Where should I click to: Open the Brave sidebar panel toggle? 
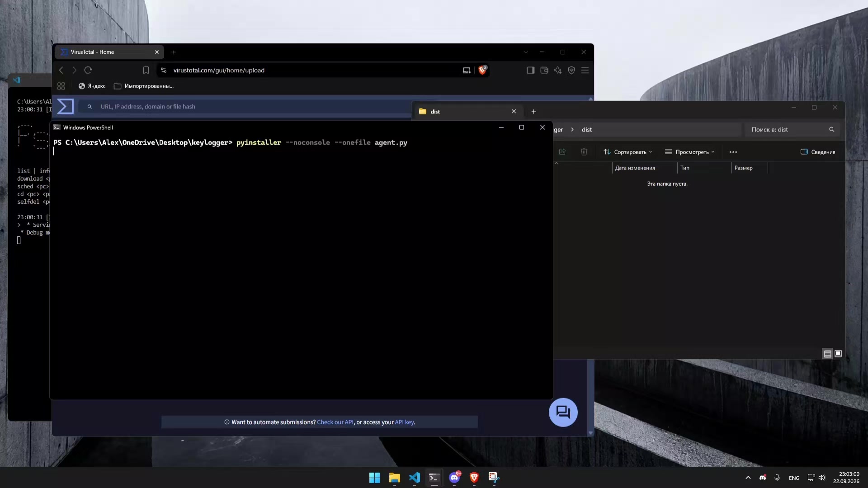click(530, 70)
